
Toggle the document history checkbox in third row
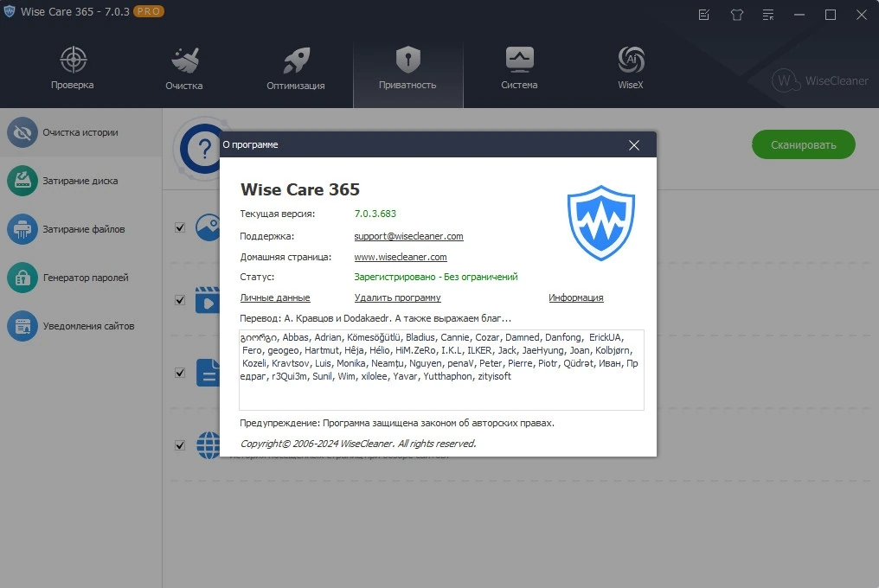pos(180,373)
